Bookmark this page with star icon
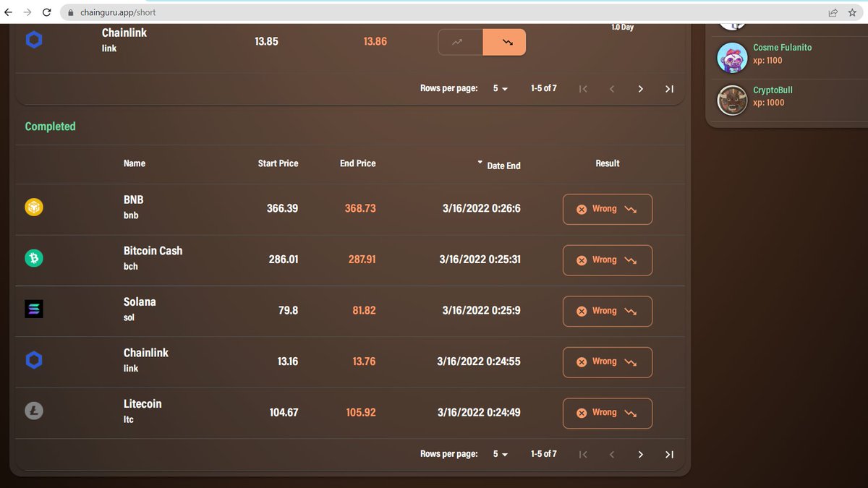The width and height of the screenshot is (868, 488). [852, 12]
